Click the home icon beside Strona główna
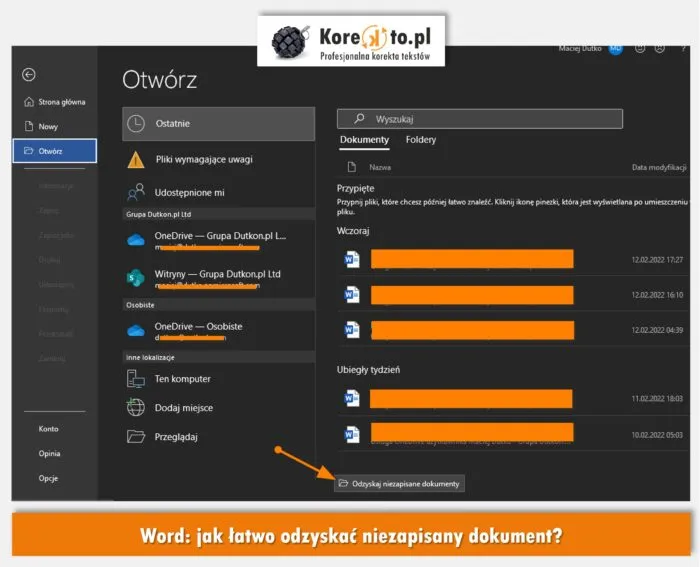This screenshot has width=700, height=567. click(x=29, y=102)
